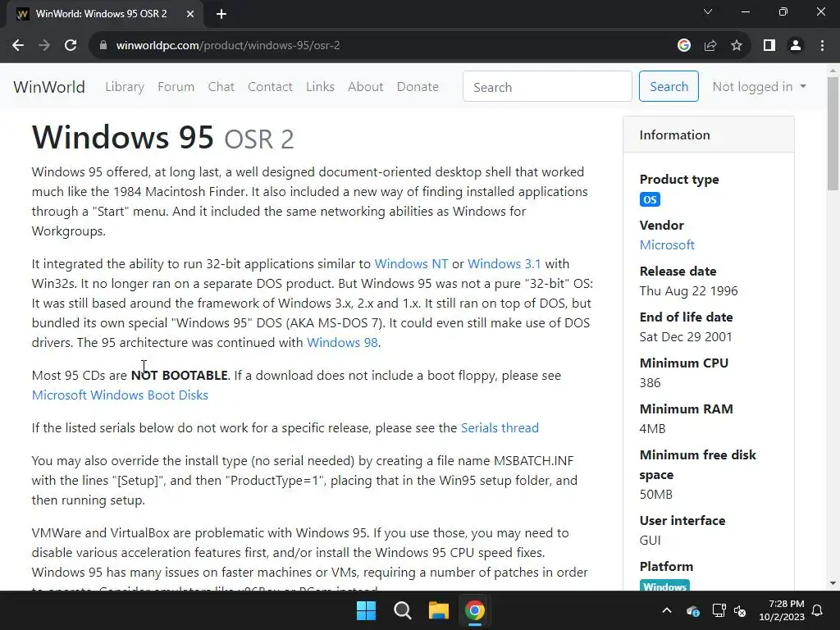The height and width of the screenshot is (630, 840).
Task: Open the OneDrive cloud tray icon
Action: pos(692,610)
